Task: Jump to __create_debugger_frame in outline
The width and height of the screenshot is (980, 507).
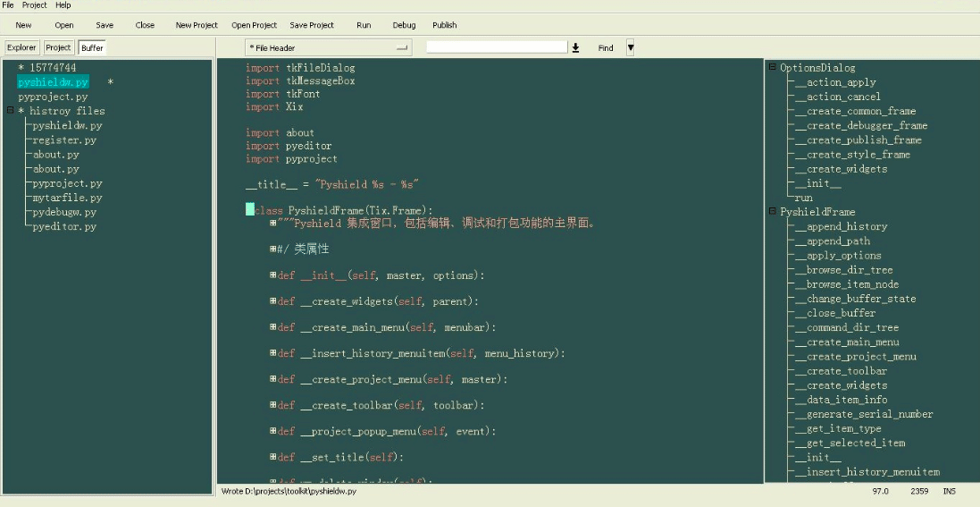Action: coord(861,125)
